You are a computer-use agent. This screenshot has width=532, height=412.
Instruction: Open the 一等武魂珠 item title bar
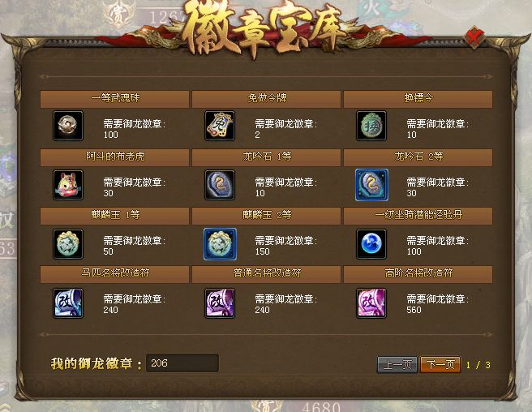tap(114, 99)
